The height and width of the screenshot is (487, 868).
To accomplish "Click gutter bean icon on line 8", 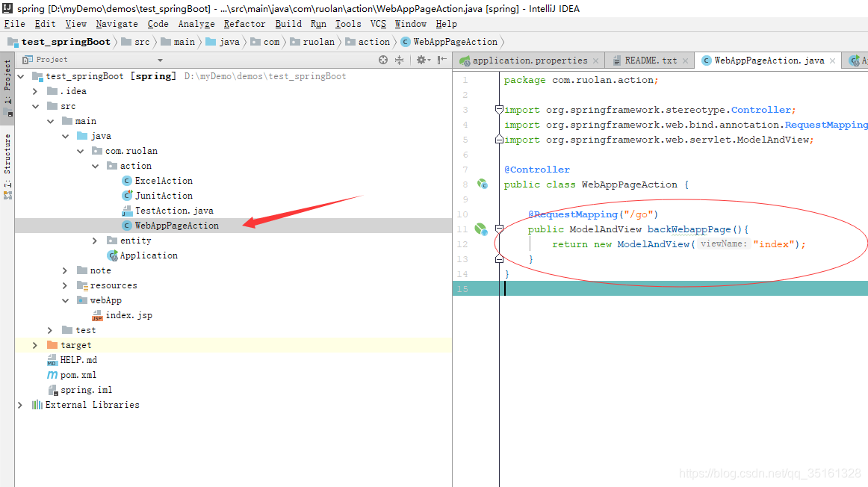I will point(483,184).
